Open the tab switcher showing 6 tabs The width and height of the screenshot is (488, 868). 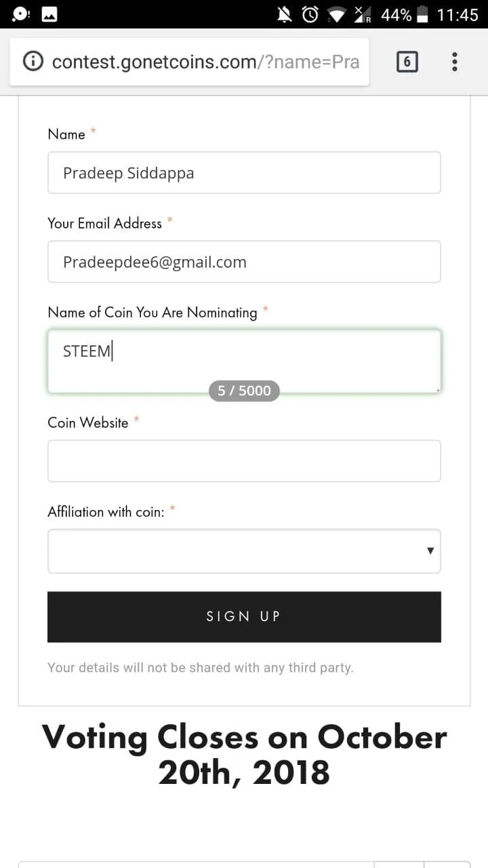pos(407,62)
